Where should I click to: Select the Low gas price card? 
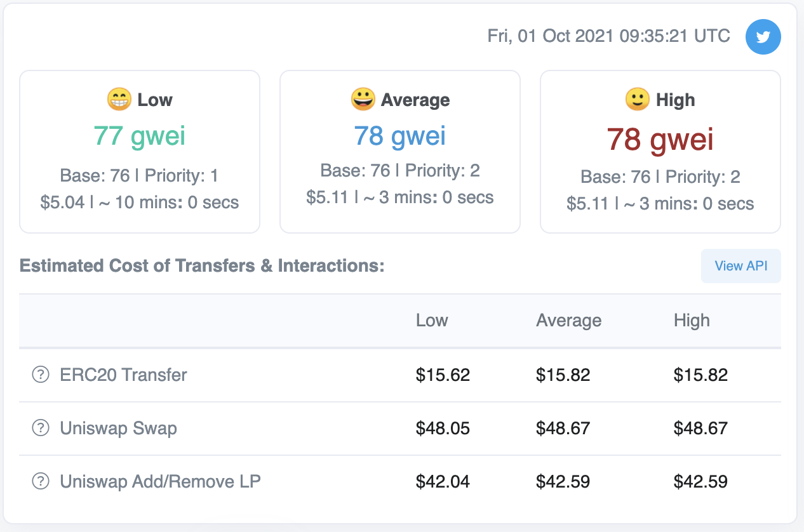coord(140,152)
